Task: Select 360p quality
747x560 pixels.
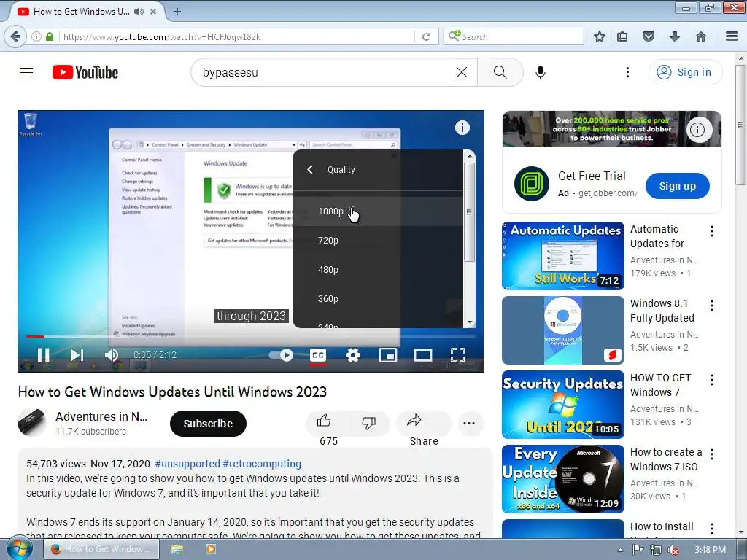Action: (377, 298)
